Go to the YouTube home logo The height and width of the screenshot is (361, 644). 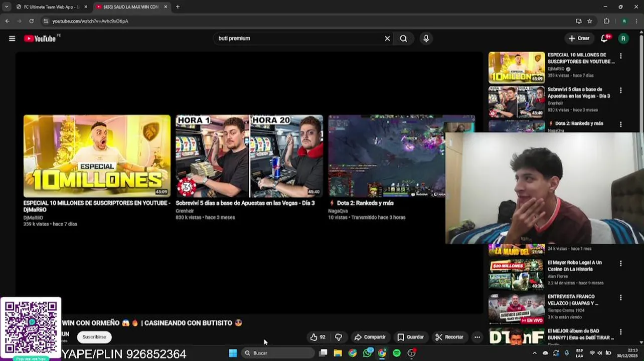40,39
